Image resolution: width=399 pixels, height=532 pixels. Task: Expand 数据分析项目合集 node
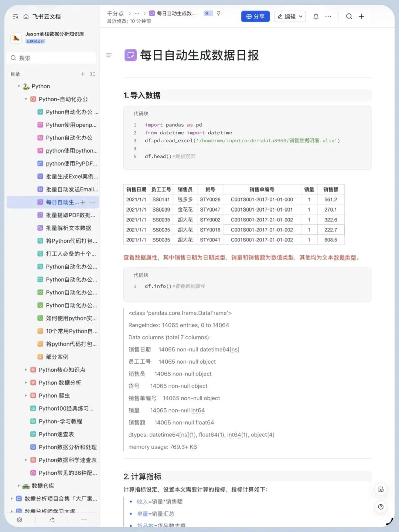click(x=12, y=499)
